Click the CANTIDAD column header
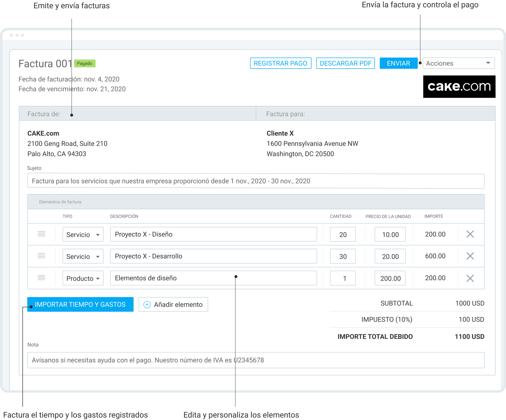506x420 pixels. coord(341,216)
